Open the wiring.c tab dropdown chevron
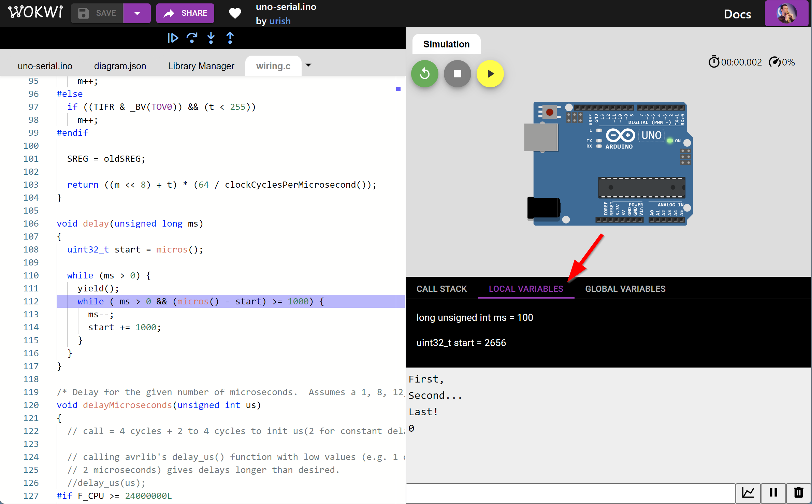This screenshot has height=504, width=812. tap(309, 66)
